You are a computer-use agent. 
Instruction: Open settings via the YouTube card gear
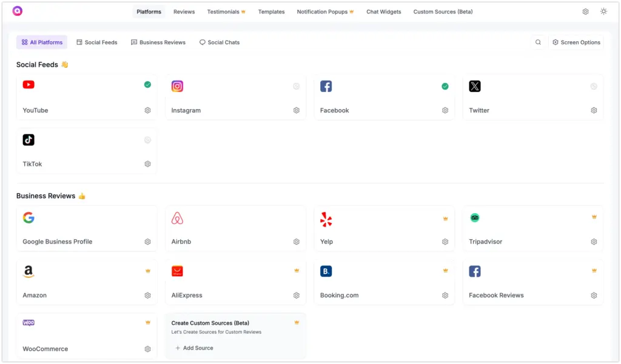click(147, 110)
